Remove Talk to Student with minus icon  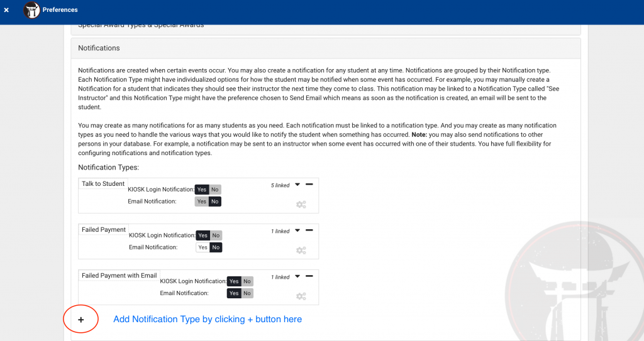tap(309, 185)
